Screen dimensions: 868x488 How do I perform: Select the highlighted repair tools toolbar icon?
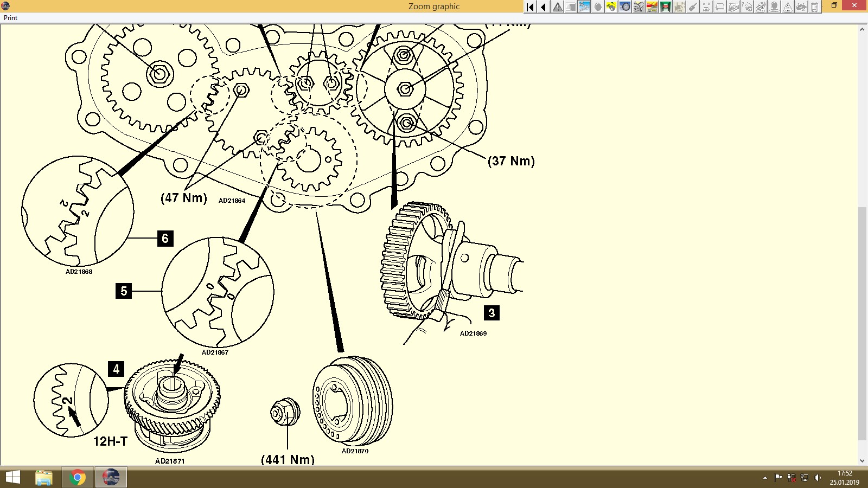584,8
